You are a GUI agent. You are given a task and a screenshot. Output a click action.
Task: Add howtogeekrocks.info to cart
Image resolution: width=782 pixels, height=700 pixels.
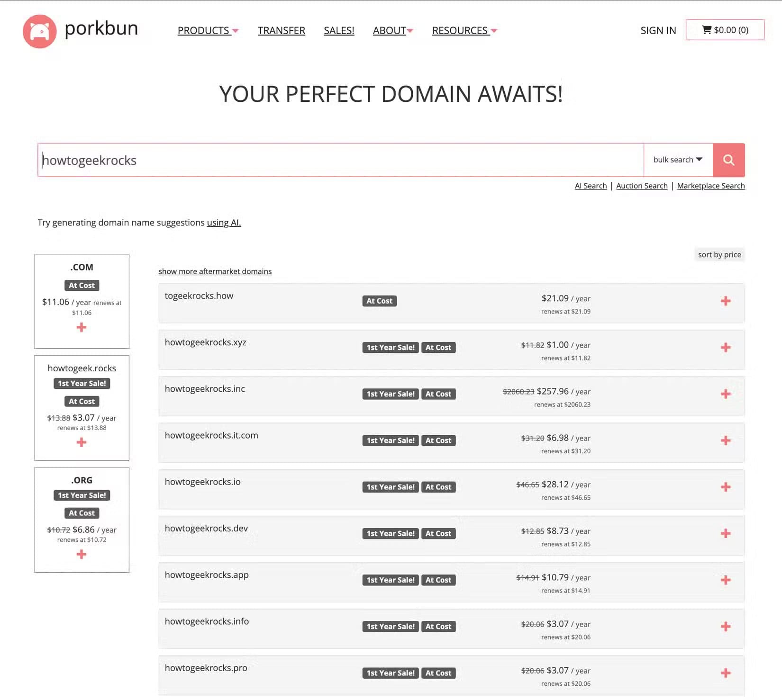click(726, 627)
